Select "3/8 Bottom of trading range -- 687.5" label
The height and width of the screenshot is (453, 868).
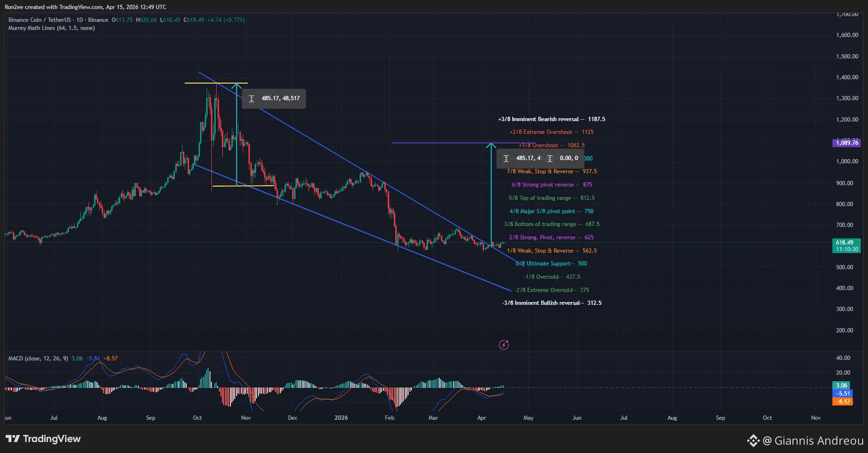[x=552, y=224]
